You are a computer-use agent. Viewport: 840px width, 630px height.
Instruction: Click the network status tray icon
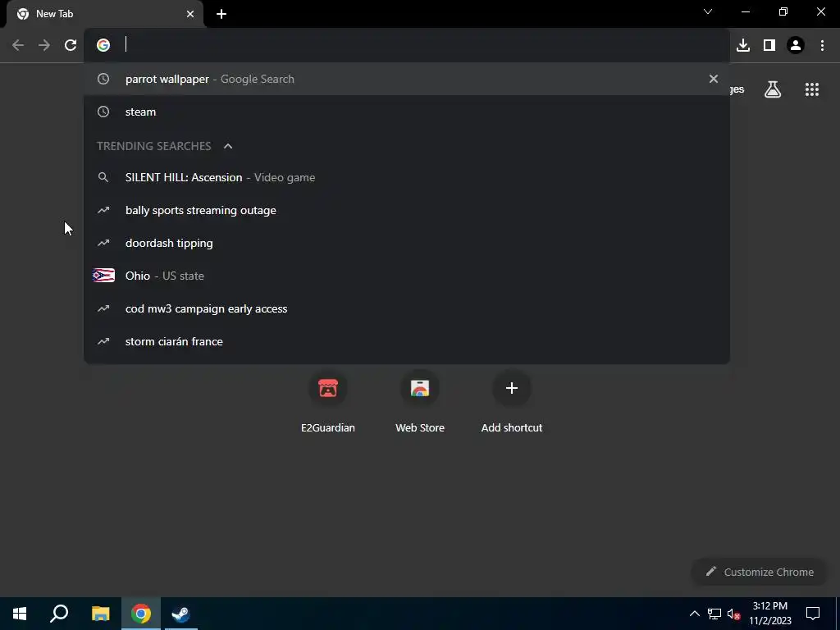714,614
